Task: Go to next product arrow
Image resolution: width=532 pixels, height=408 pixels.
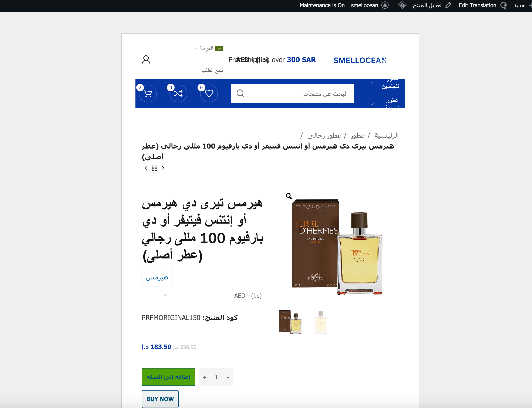Action: 163,168
